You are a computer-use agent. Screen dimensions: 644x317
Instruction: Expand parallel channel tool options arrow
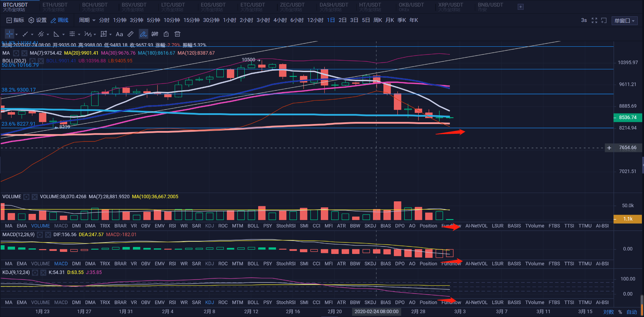pos(48,34)
